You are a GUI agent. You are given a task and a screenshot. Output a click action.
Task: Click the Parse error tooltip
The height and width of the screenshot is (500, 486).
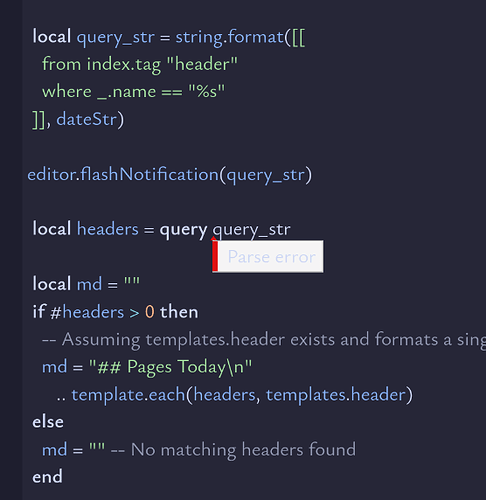[268, 256]
